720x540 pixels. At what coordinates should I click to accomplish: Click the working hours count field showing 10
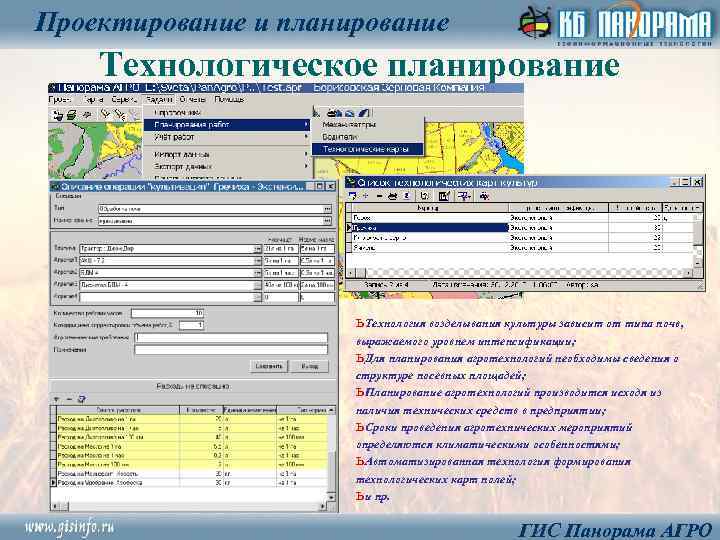pyautogui.click(x=167, y=313)
